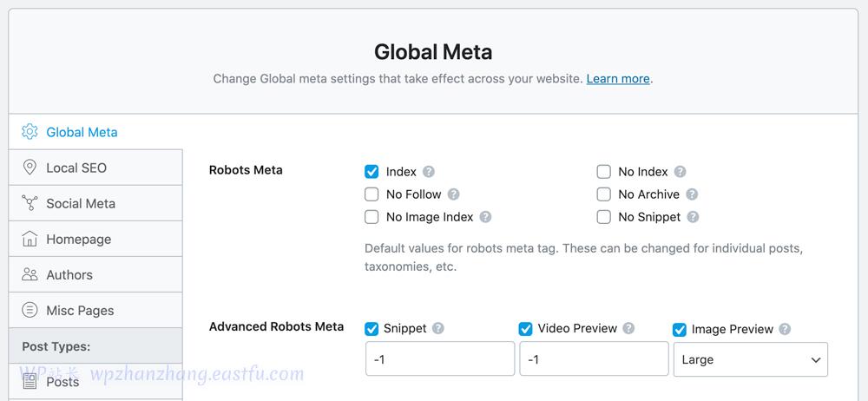Click the Misc Pages list icon
868x401 pixels.
[30, 310]
